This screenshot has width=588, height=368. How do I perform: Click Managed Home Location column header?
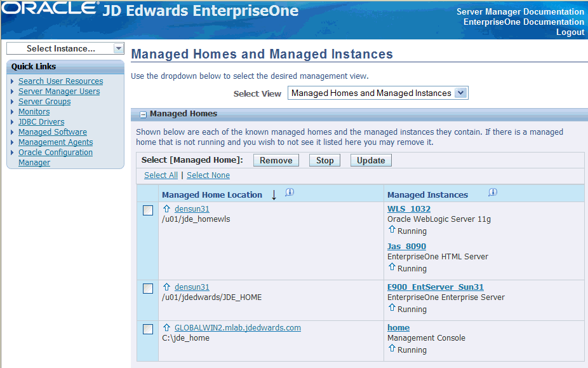(212, 194)
